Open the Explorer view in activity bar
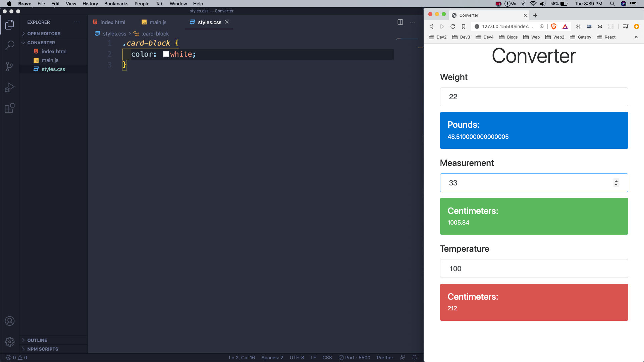The height and width of the screenshot is (362, 644). point(10,24)
